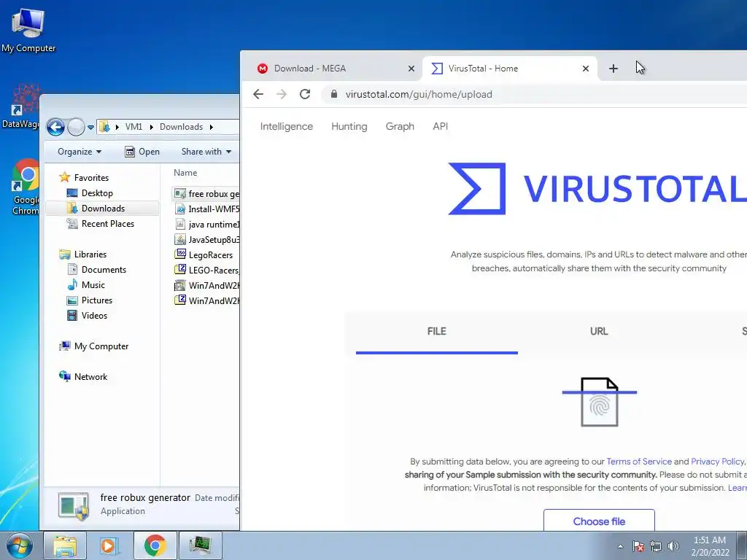Screen dimensions: 747x560
Task: Select Network in navigation pane
Action: pyautogui.click(x=83, y=377)
